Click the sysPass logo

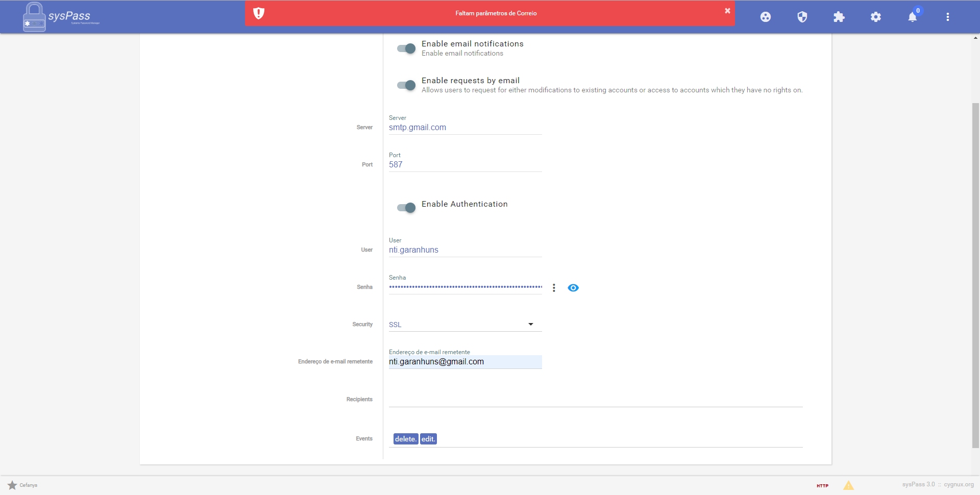[x=61, y=17]
